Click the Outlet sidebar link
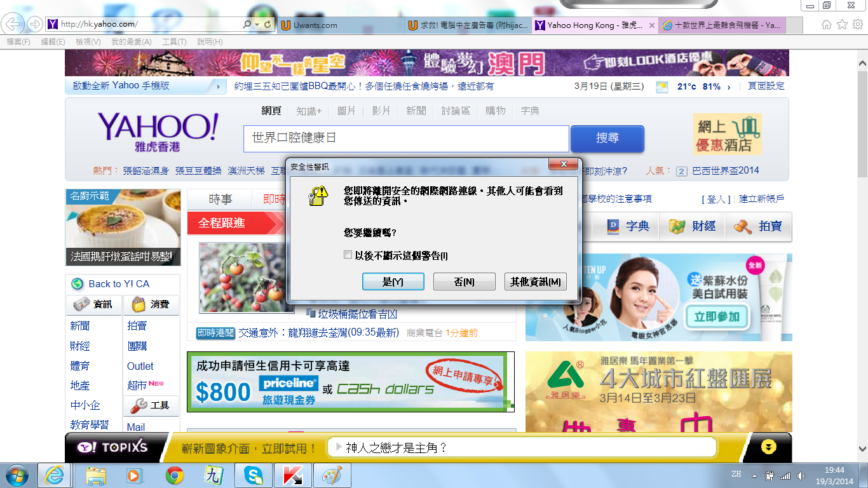The image size is (868, 488). tap(140, 366)
